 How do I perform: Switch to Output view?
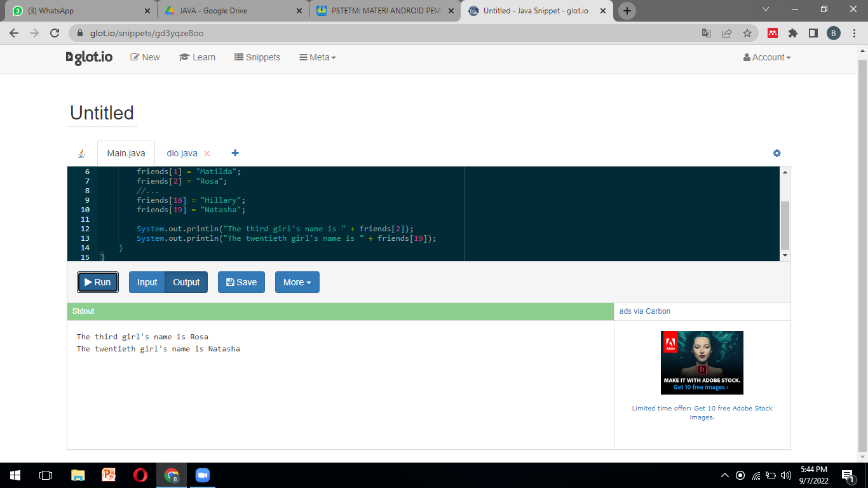186,282
